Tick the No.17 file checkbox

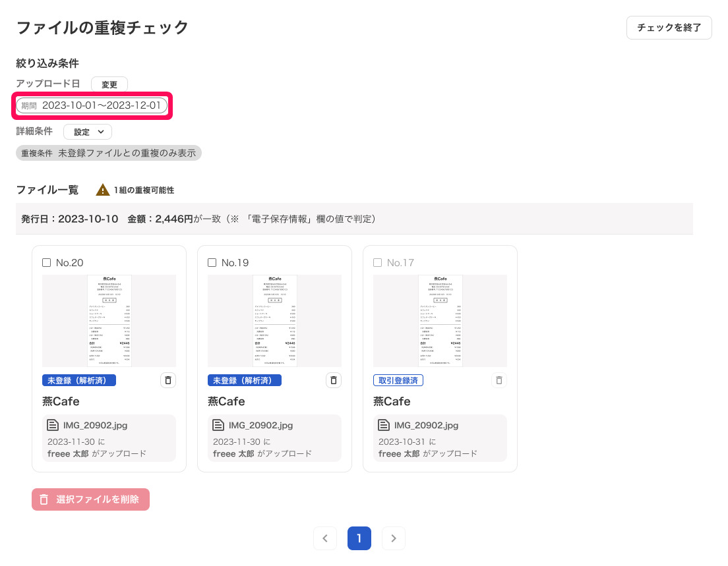tap(378, 263)
